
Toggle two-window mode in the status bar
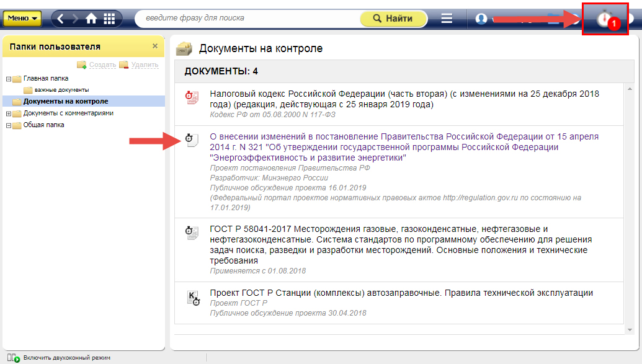tap(59, 358)
